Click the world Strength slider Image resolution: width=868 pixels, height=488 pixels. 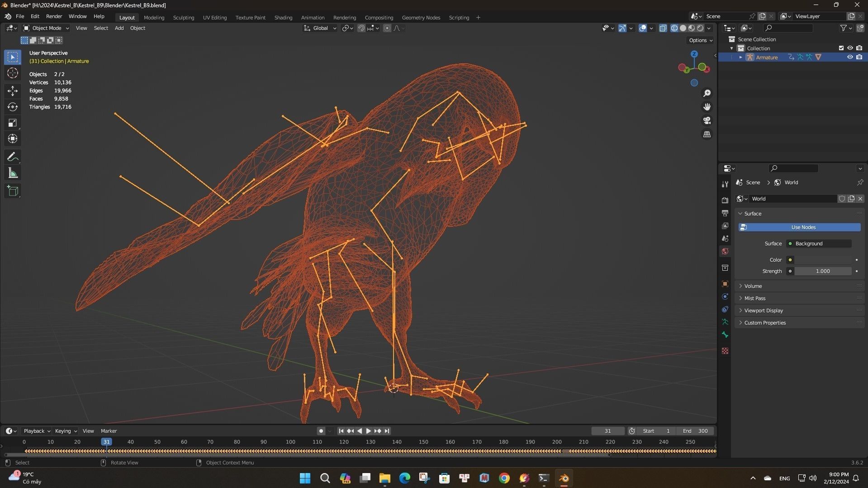(822, 271)
